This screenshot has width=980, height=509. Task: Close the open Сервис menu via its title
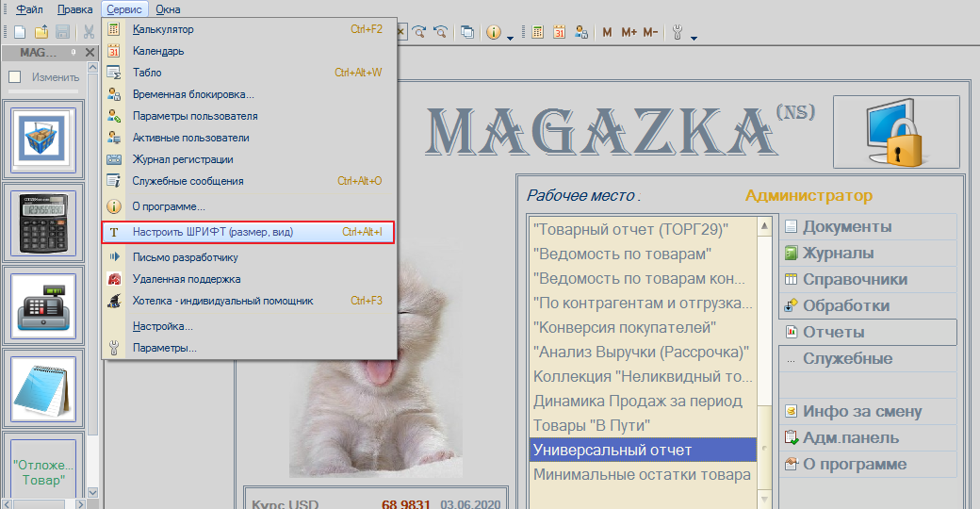pos(124,9)
